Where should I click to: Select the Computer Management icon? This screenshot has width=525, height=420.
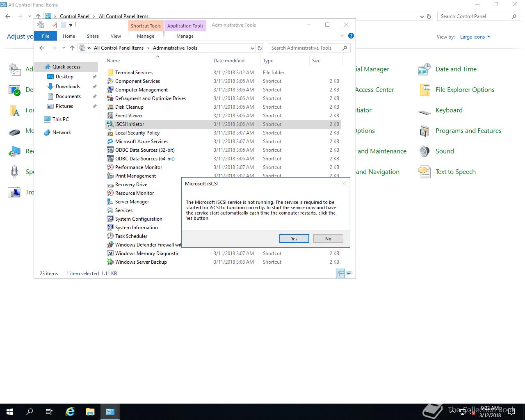click(x=110, y=90)
